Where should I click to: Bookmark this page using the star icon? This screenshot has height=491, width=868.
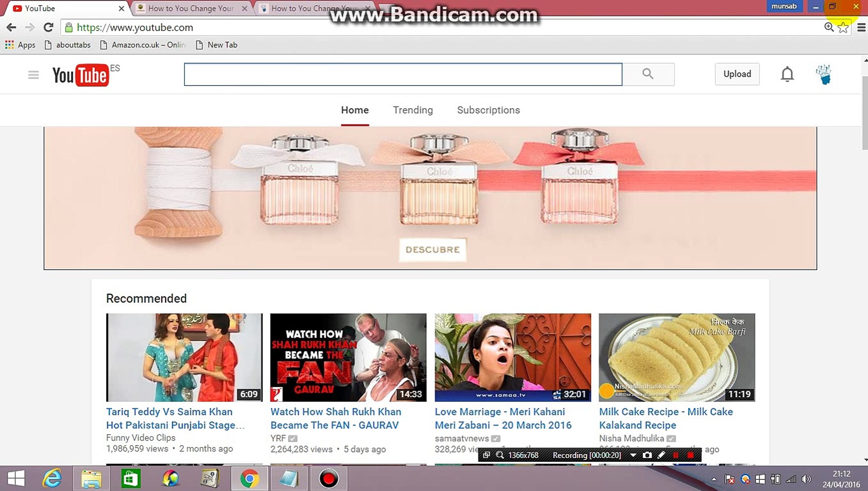pos(843,27)
